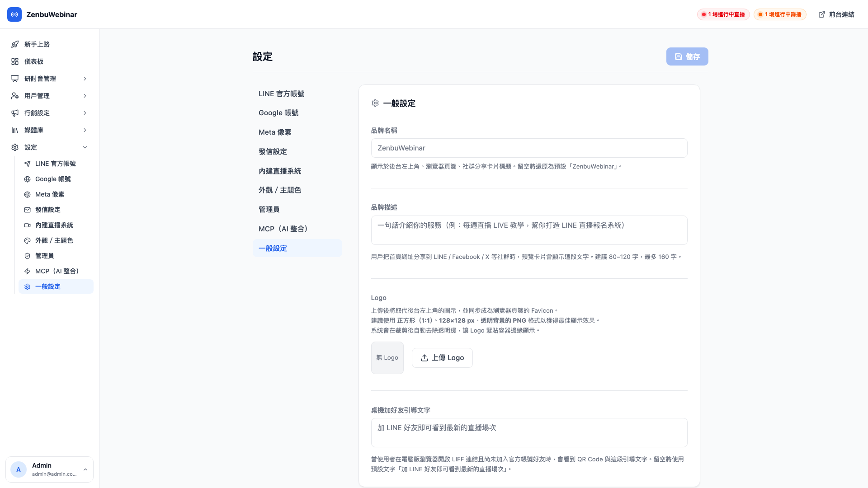Click the red dot live broadcast indicator
The height and width of the screenshot is (488, 868).
pos(704,14)
